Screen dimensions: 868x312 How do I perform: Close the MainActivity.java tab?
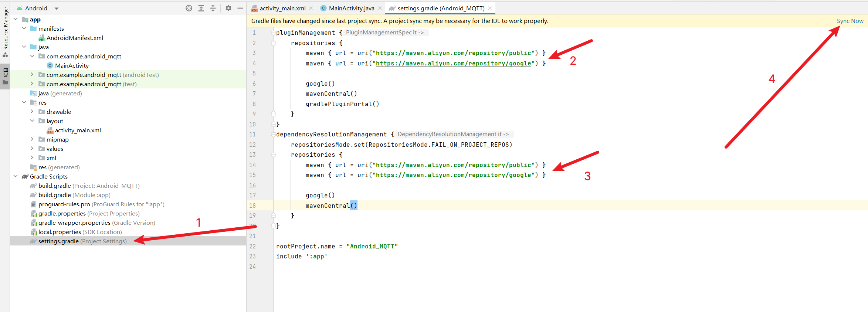(x=380, y=8)
